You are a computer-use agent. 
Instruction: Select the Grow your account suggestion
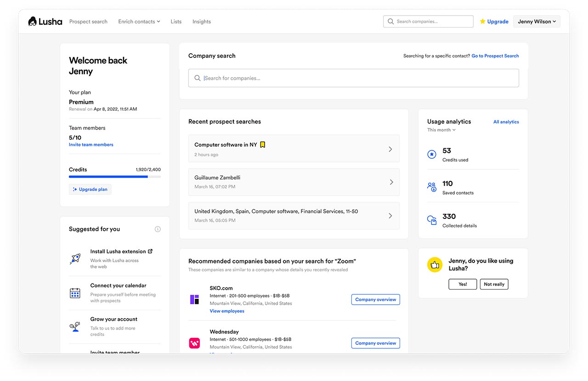click(115, 327)
